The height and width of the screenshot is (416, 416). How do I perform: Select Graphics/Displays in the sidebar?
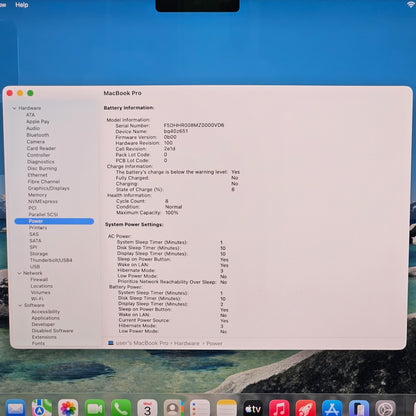[x=49, y=188]
